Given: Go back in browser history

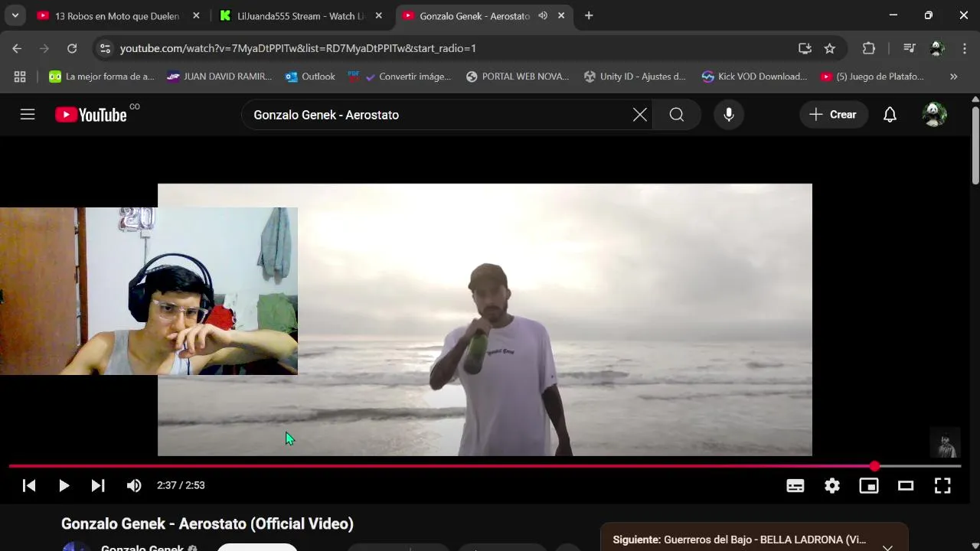Looking at the screenshot, I should (x=17, y=48).
